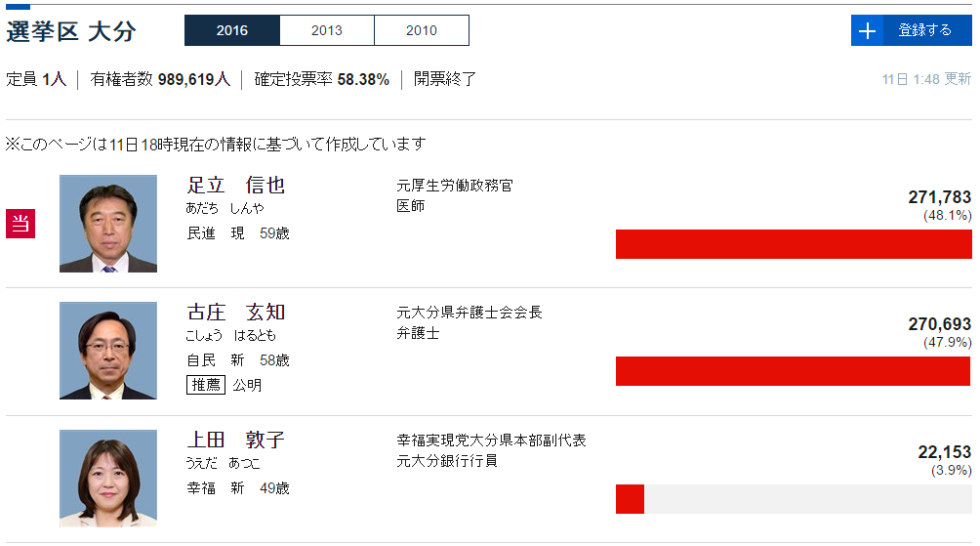Screen dimensions: 980x546
Task: Click vote count 271,783
Action: (939, 197)
